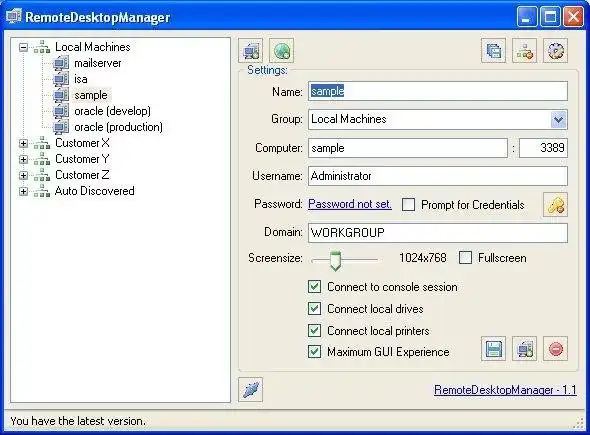Click in the Name input field
Image resolution: width=590 pixels, height=435 pixels.
[x=438, y=91]
